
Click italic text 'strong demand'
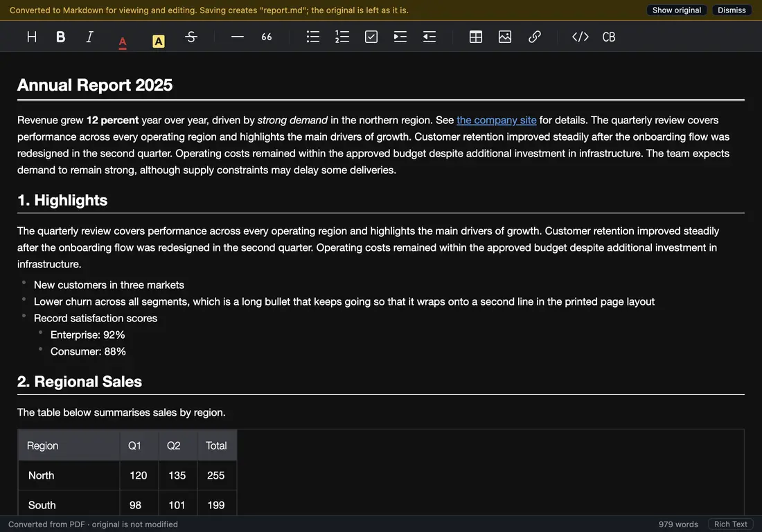point(292,120)
